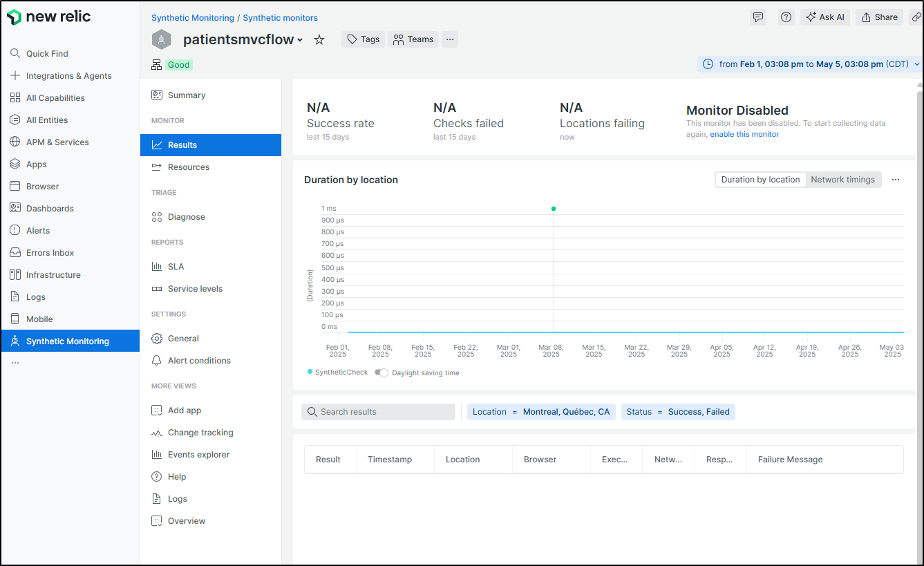Click the feedback chat icon in header

758,17
